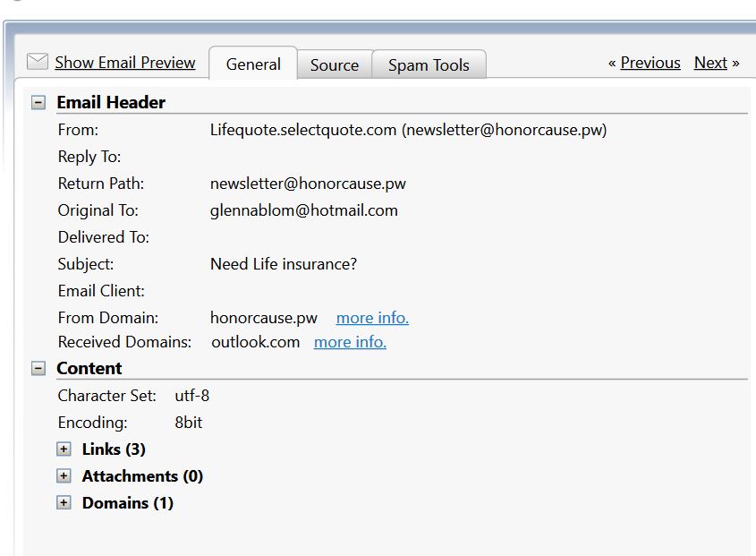The height and width of the screenshot is (556, 756).
Task: Expand the Links (3) list
Action: (x=64, y=449)
